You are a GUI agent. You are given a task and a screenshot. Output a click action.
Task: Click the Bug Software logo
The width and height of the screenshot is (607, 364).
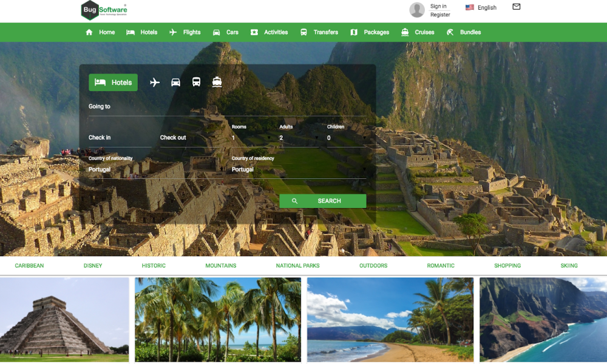click(104, 10)
